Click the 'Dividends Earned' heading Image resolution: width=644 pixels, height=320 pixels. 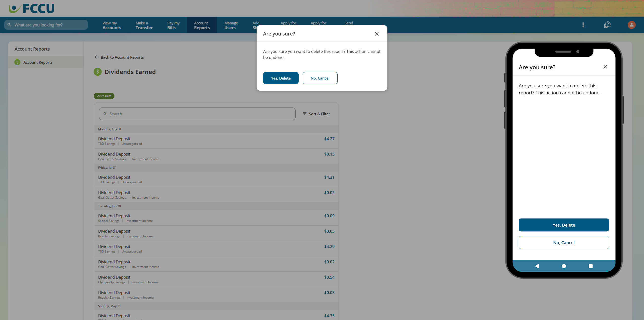[130, 72]
